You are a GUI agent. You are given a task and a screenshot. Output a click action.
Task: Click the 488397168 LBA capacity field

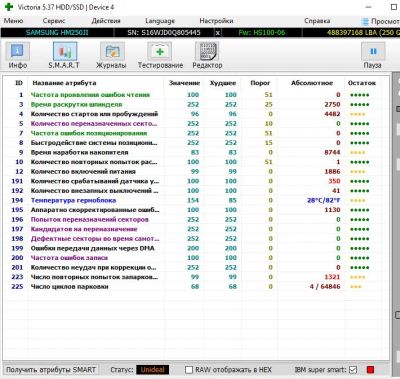click(x=351, y=33)
